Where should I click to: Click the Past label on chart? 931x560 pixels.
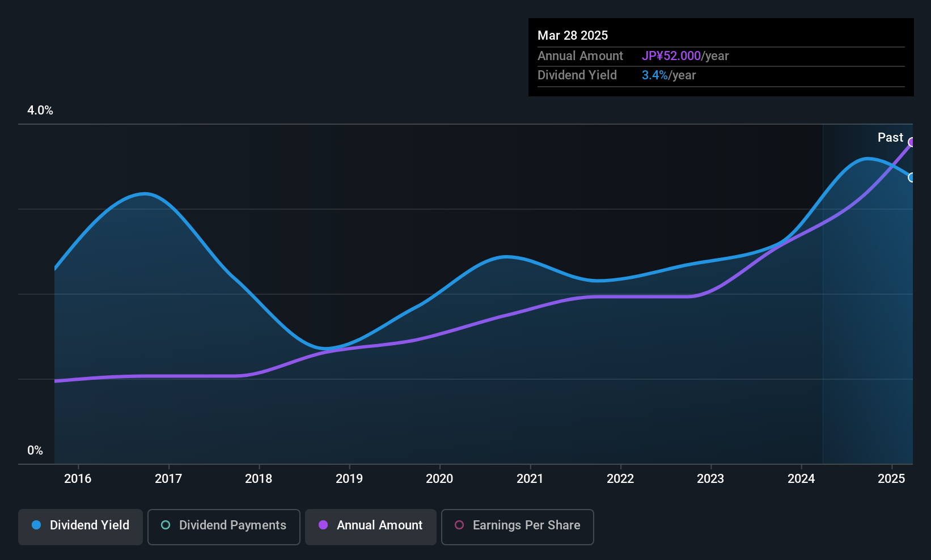coord(890,137)
